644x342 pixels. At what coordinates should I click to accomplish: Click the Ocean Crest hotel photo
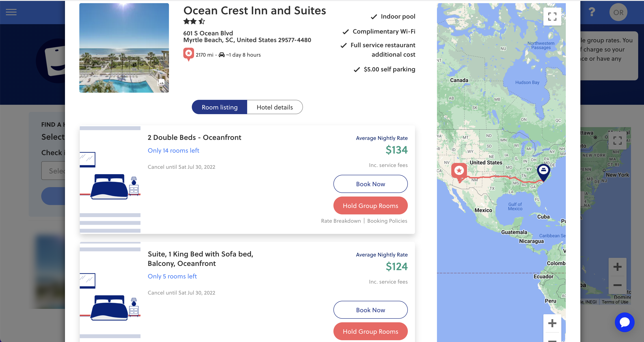point(124,48)
